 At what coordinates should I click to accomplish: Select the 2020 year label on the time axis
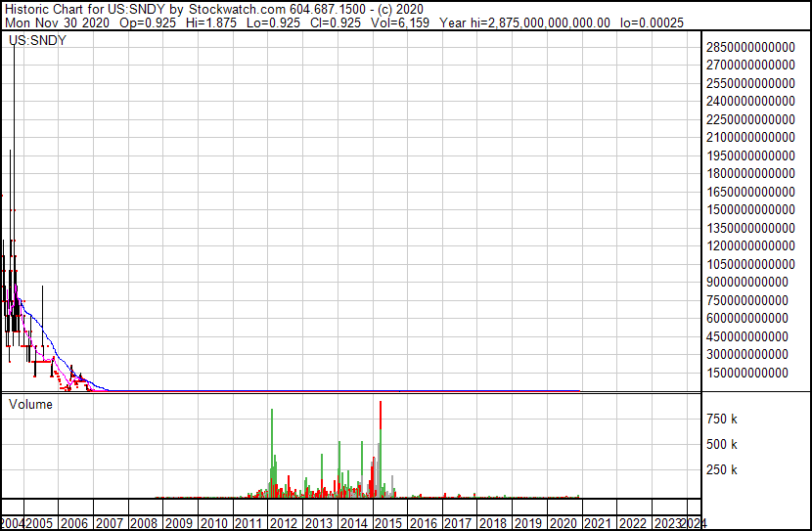coord(563,524)
